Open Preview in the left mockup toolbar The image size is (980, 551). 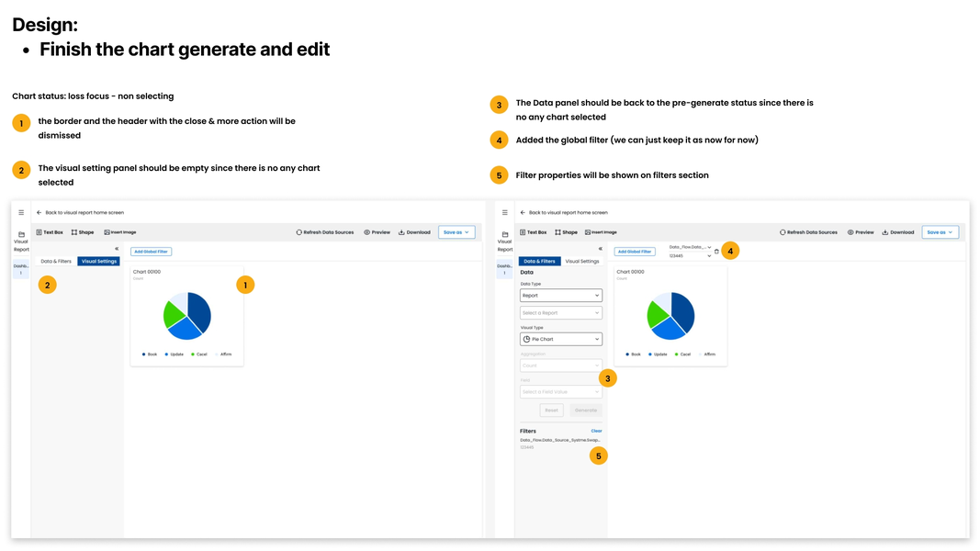377,232
